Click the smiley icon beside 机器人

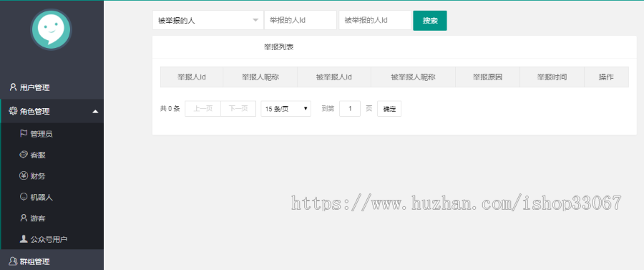click(x=24, y=197)
